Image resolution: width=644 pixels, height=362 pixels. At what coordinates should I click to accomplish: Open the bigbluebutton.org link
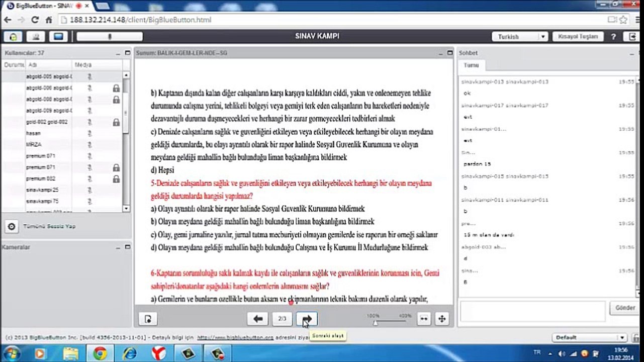(x=235, y=338)
